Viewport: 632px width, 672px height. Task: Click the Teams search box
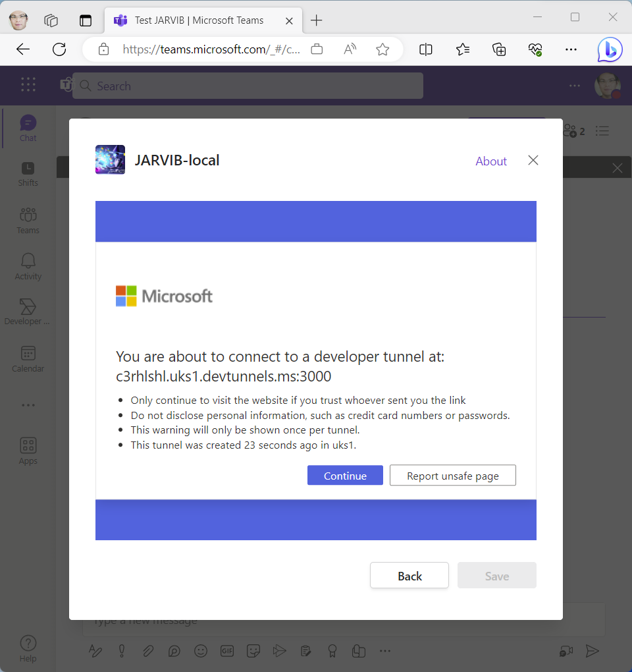248,86
